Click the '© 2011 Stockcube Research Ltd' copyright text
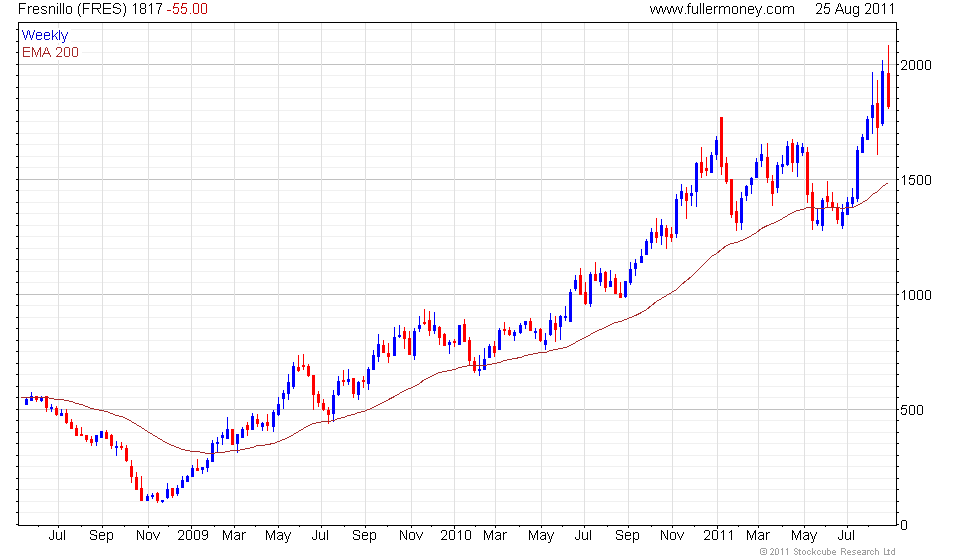Image resolution: width=980 pixels, height=560 pixels. point(828,552)
